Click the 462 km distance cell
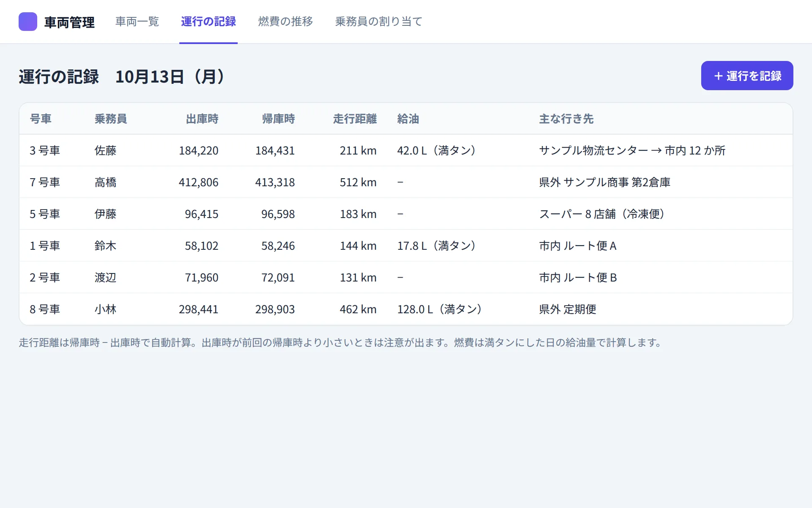Viewport: 812px width, 508px height. coord(358,309)
